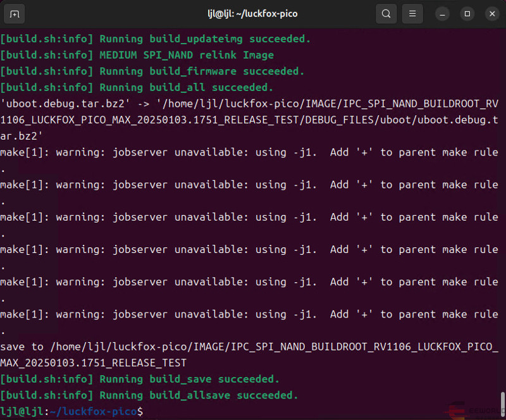
Task: Open the terminal search tool
Action: pos(386,14)
